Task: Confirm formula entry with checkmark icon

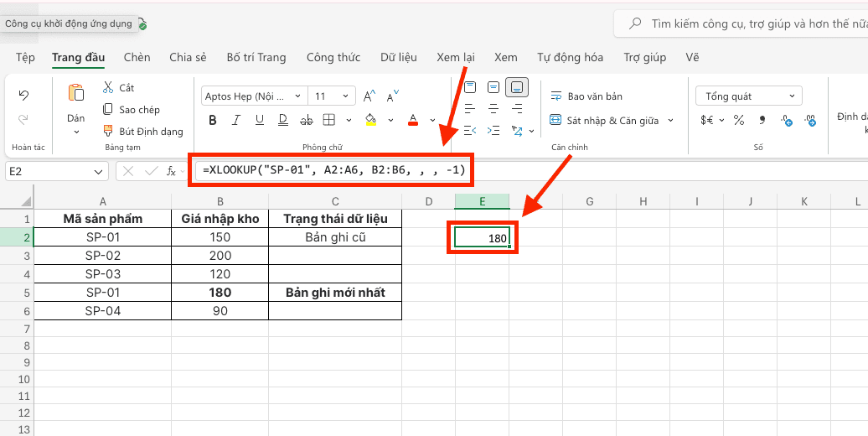Action: 151,171
